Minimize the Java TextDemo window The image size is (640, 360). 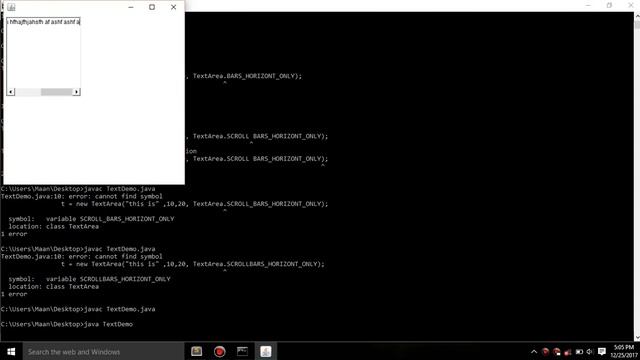pos(131,7)
